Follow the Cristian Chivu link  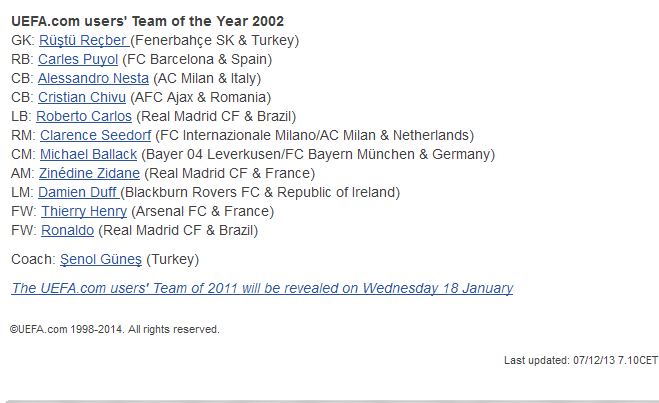(x=82, y=97)
